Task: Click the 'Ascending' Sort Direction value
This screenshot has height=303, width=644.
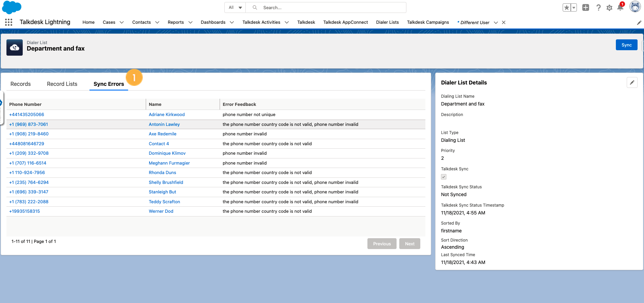Action: point(452,247)
